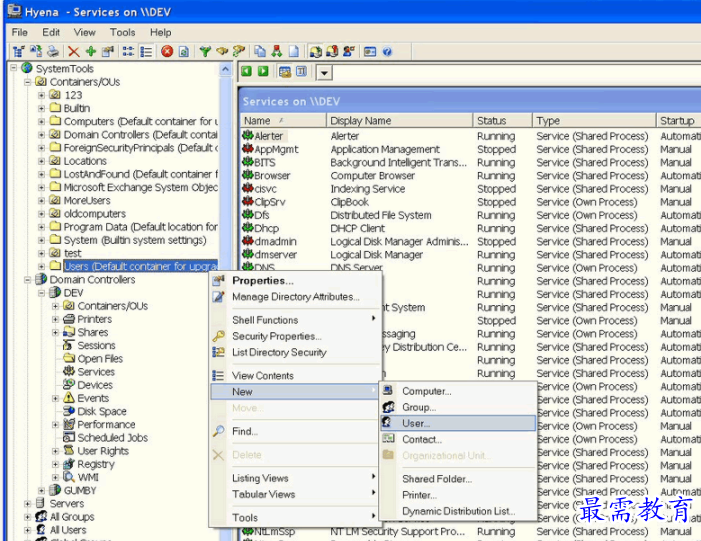Select the Alerter service row

[x=269, y=136]
